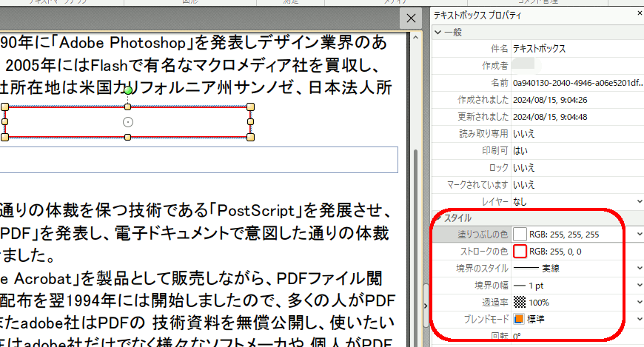
Task: Click the opacity checkerboard icon
Action: [x=520, y=303]
